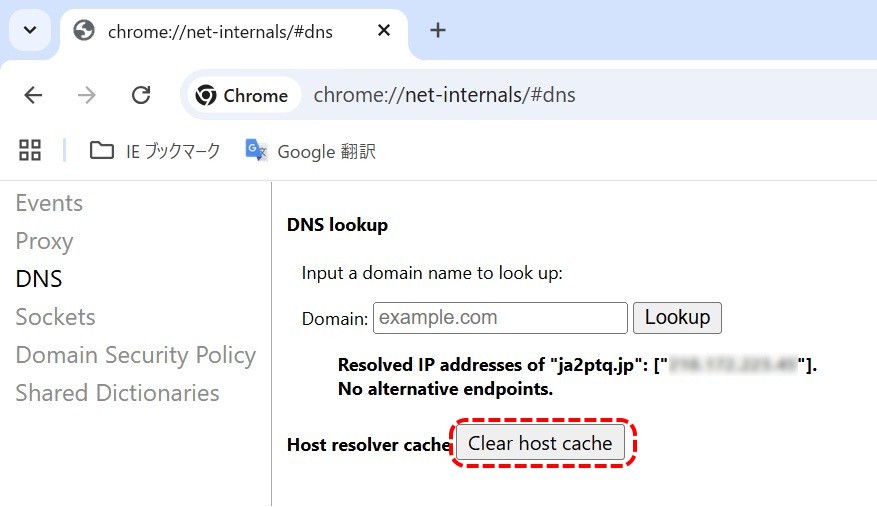Image resolution: width=877 pixels, height=507 pixels.
Task: Go back with the back arrow
Action: [x=34, y=95]
